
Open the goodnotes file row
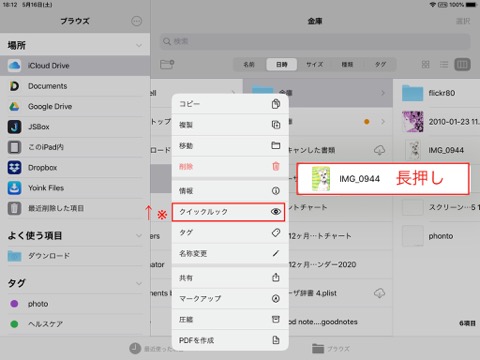point(323,322)
